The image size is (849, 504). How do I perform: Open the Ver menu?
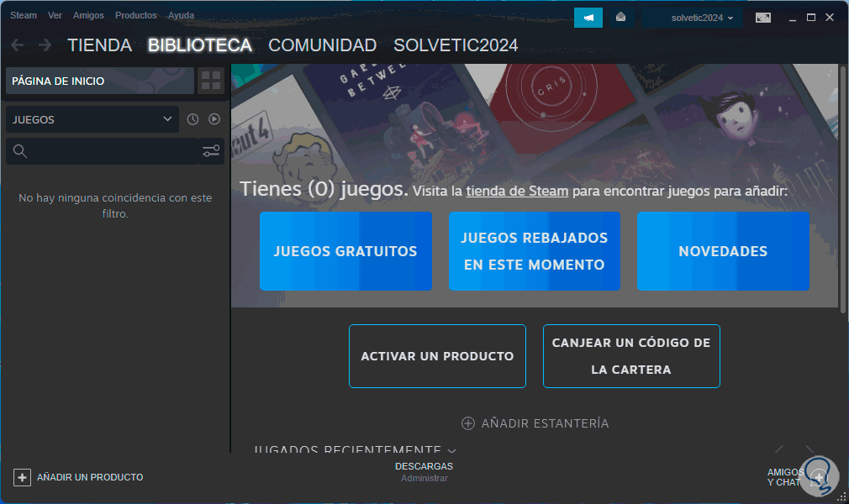[55, 15]
